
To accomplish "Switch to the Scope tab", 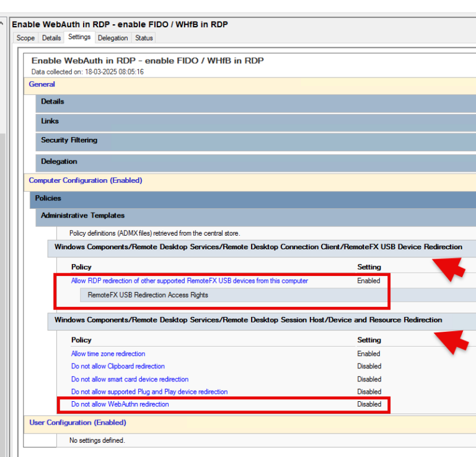I will click(x=25, y=38).
